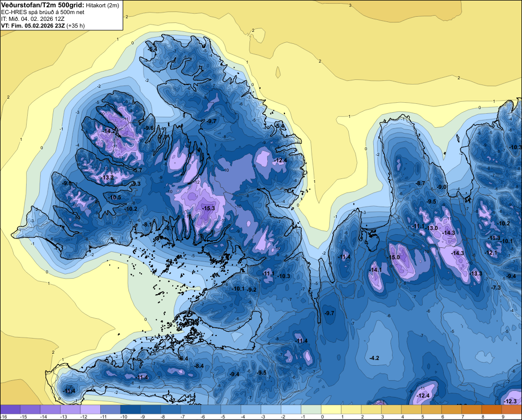This screenshot has width=522, height=420.
Task: Click the -8.1 temperature value
Action: pyautogui.click(x=148, y=225)
